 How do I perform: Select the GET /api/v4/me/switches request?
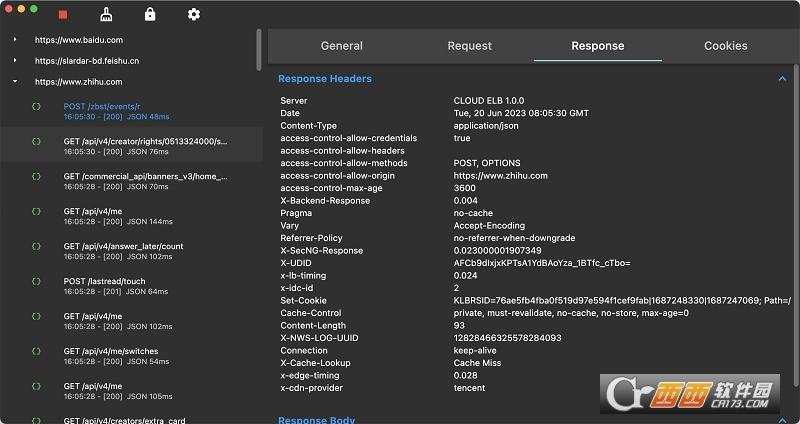pyautogui.click(x=131, y=356)
